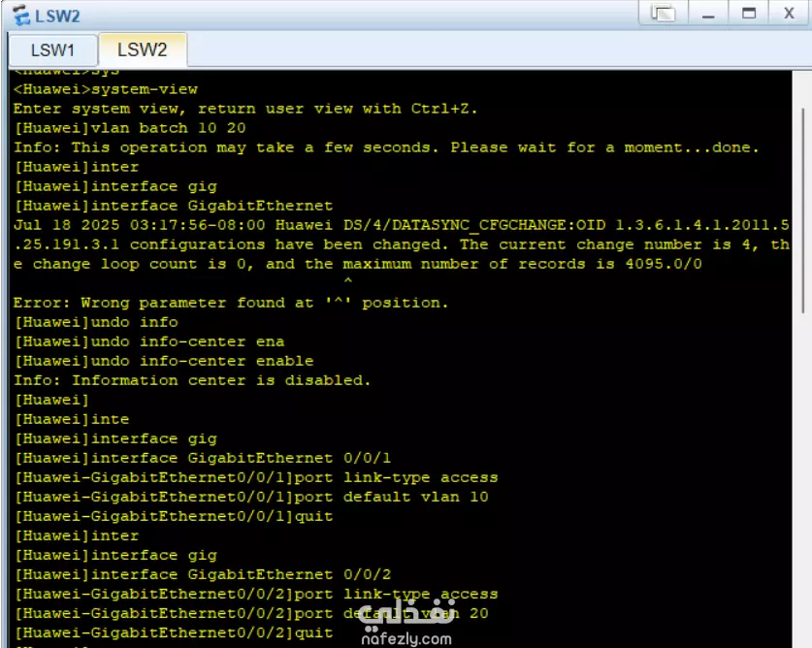Click '[Huawei]undo info-center enable' line
Image resolution: width=812 pixels, height=648 pixels.
tap(164, 361)
